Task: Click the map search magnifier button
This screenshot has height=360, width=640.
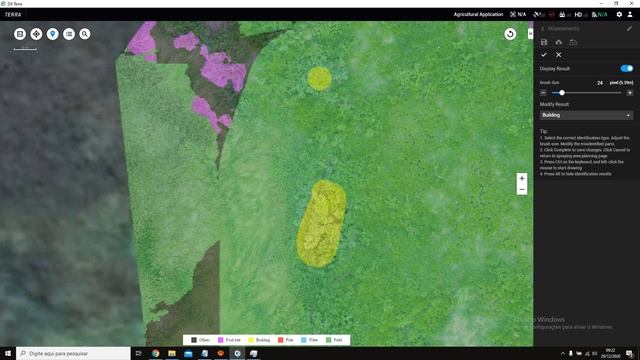Action: click(85, 34)
